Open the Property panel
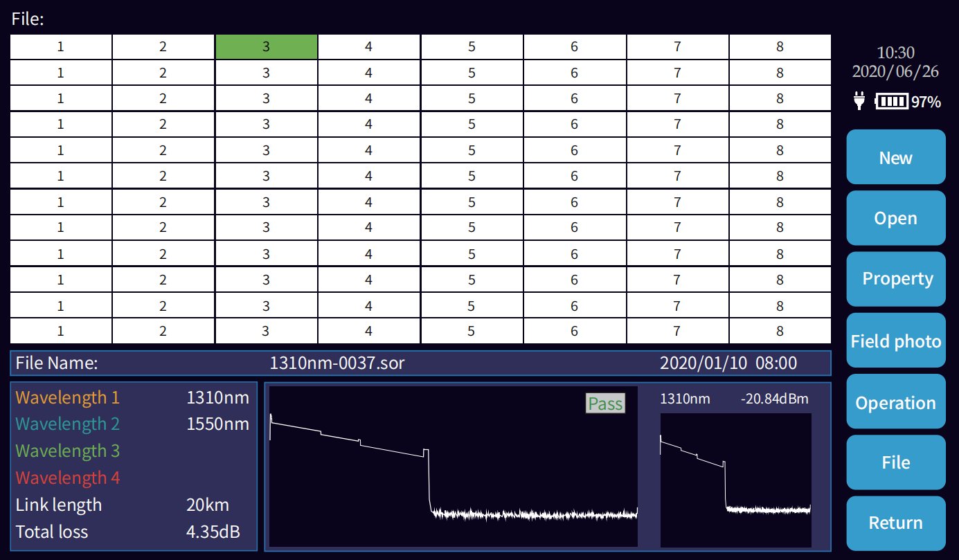The width and height of the screenshot is (959, 560). tap(895, 279)
